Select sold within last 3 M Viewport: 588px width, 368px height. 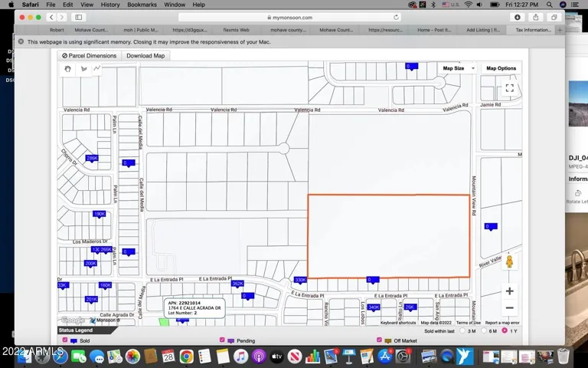462,331
